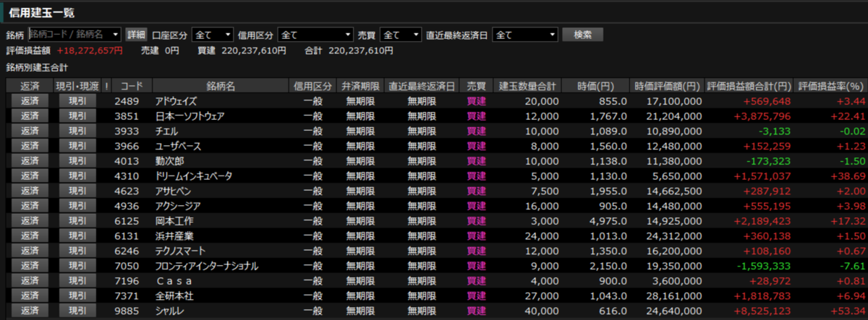868x320 pixels.
Task: Open the 信用区分 dropdown
Action: tap(315, 34)
